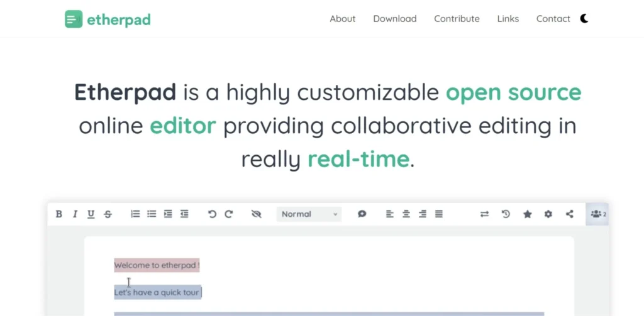644x316 pixels.
Task: Redo the last edit
Action: (229, 214)
